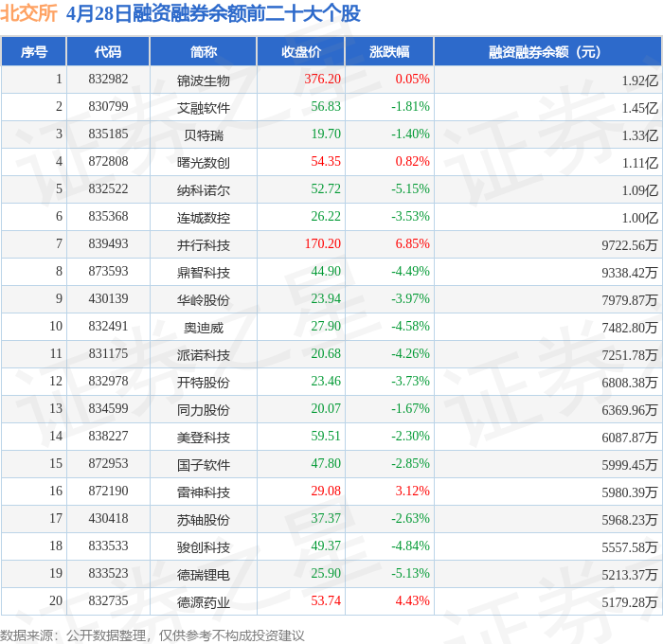Select stock name 连城数控
This screenshot has width=663, height=644.
204,218
